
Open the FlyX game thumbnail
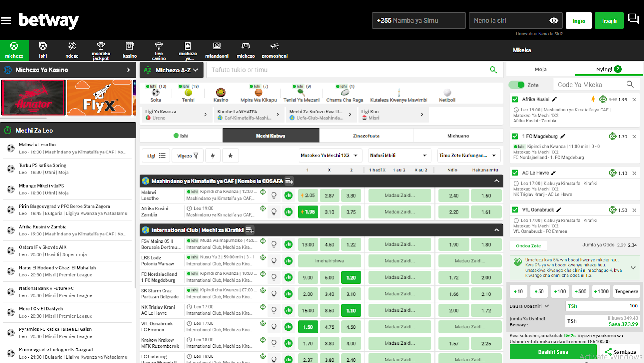point(99,98)
